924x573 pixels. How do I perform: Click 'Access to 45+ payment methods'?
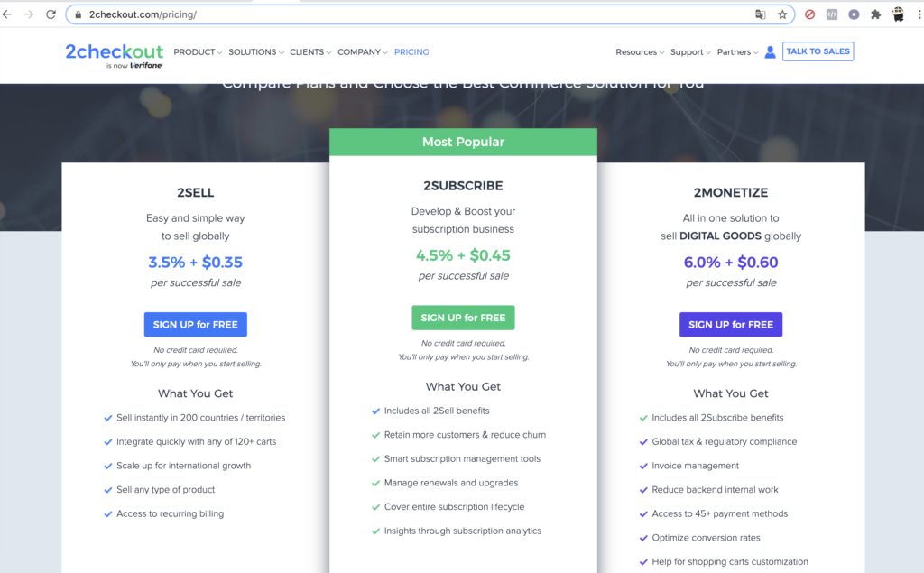click(x=719, y=514)
